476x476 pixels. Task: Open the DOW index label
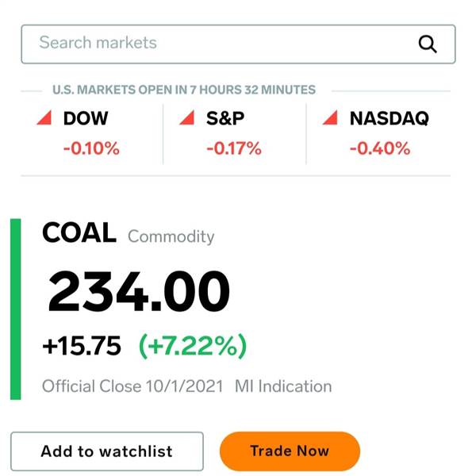(x=86, y=118)
